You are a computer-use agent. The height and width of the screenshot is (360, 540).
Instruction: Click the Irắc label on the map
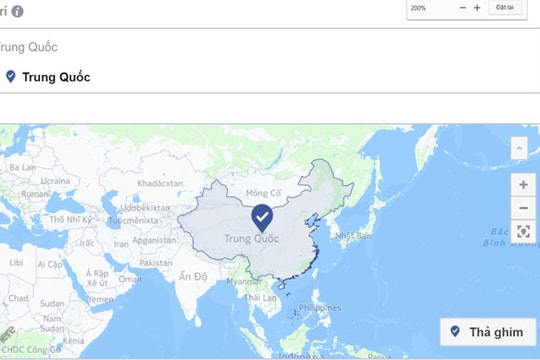pos(87,243)
